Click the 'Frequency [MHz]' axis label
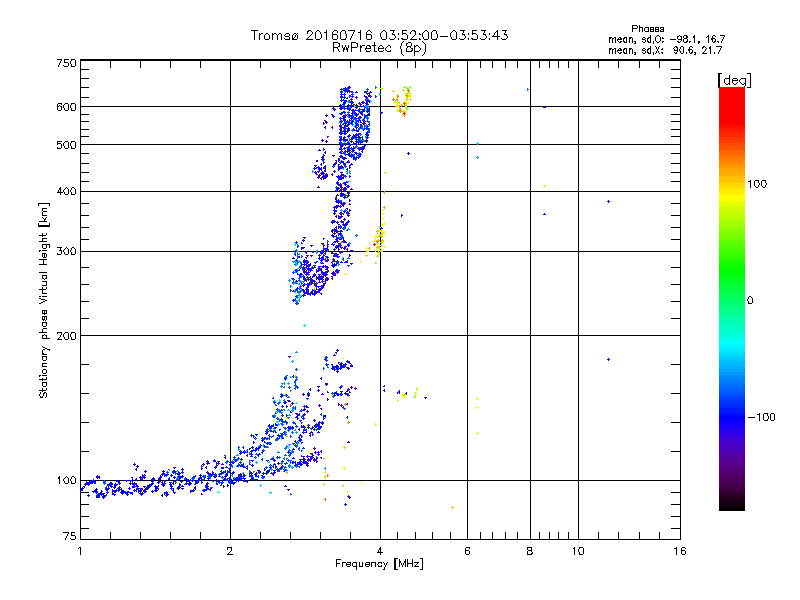The image size is (800, 600). pos(379,564)
